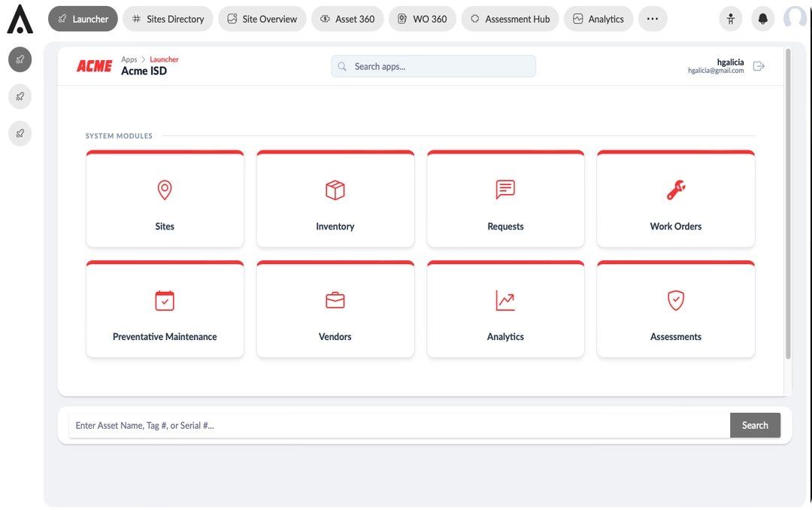Log out using the logout icon beside hgalicia
This screenshot has width=812, height=510.
(759, 66)
